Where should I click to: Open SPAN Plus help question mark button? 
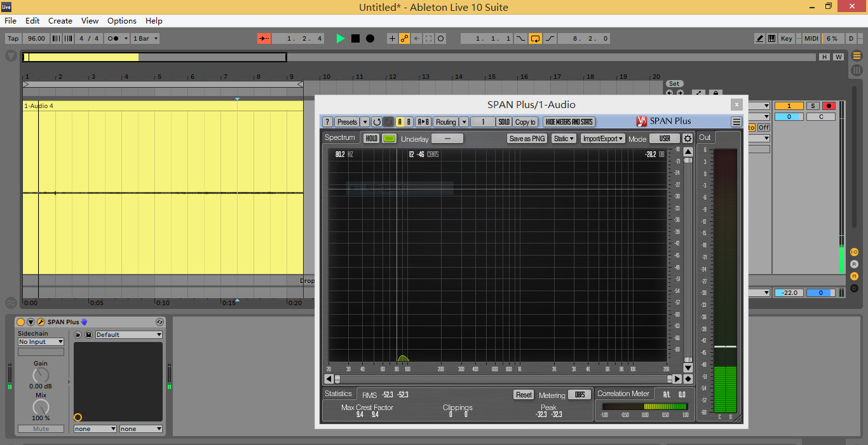tap(327, 122)
